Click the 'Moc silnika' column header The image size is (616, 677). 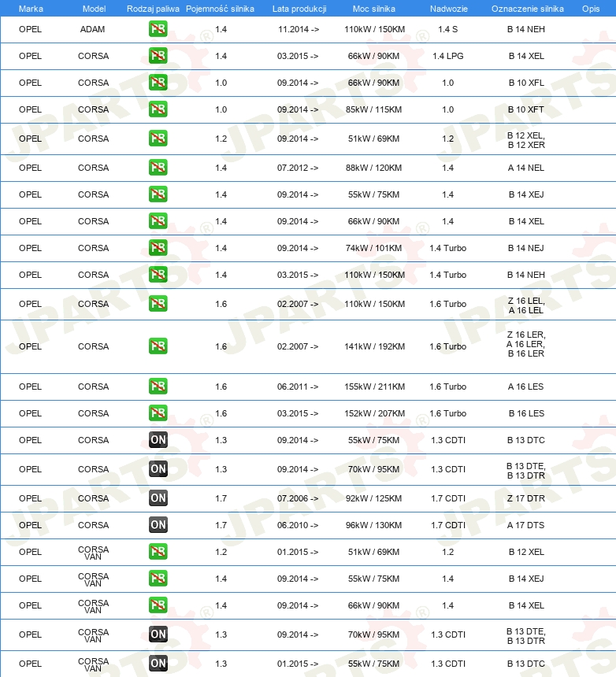coord(373,9)
